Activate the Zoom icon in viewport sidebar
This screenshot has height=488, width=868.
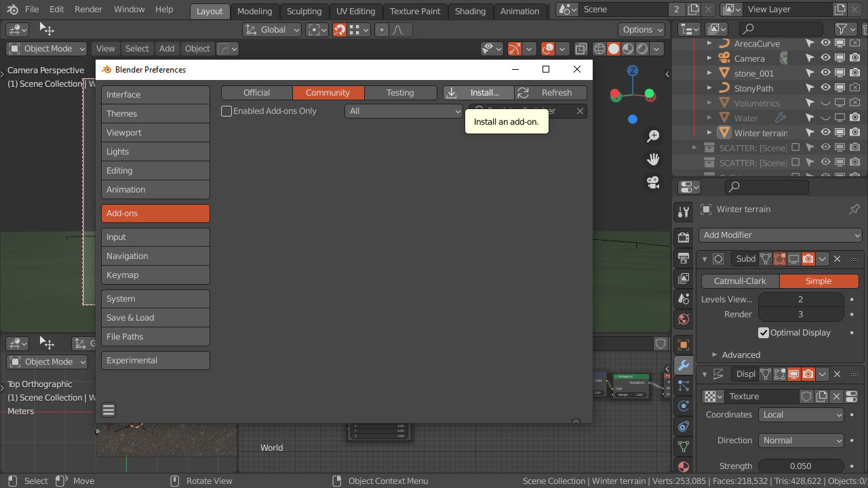click(653, 136)
